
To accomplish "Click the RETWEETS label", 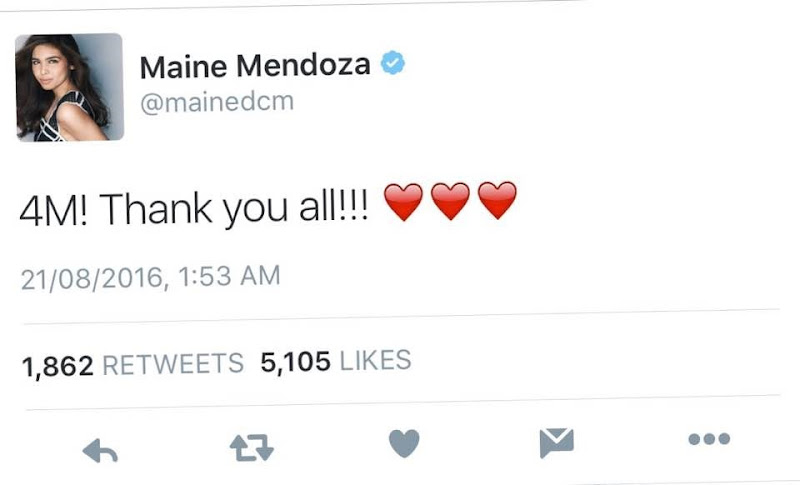I will click(x=173, y=364).
